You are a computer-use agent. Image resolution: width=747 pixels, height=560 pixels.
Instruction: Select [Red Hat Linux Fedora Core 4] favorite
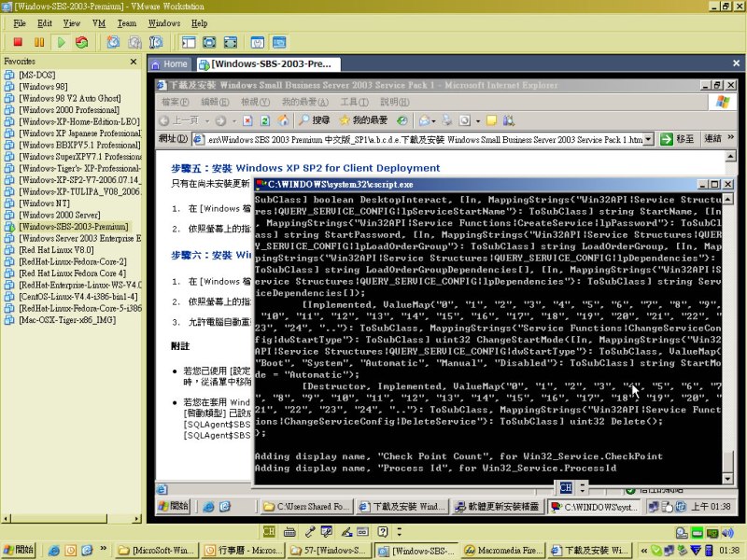coord(73,273)
